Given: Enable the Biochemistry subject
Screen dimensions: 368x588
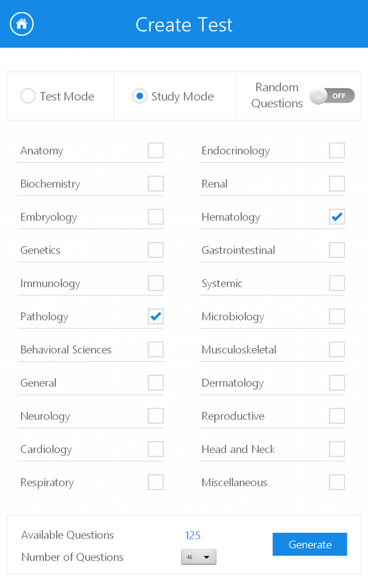Looking at the screenshot, I should (x=156, y=184).
